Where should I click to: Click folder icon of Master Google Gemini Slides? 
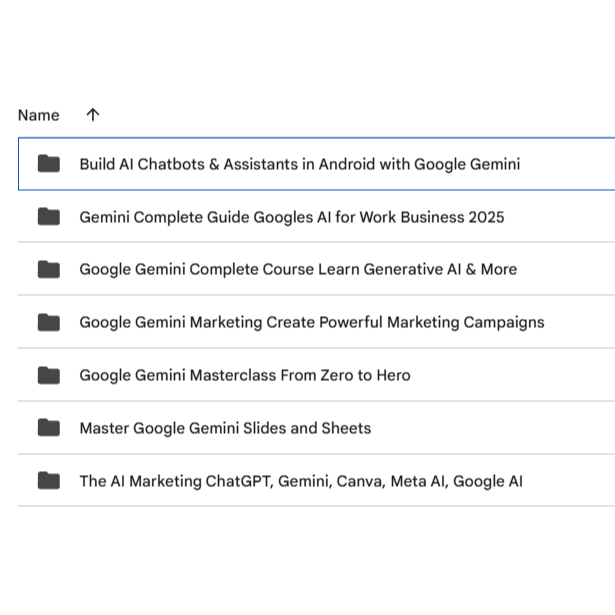49,428
